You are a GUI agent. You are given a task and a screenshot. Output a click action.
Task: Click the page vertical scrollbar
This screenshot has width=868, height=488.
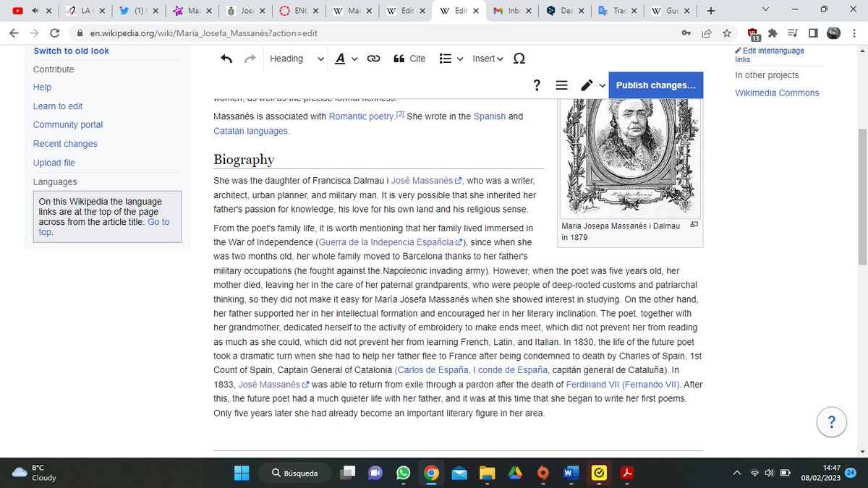(x=862, y=195)
